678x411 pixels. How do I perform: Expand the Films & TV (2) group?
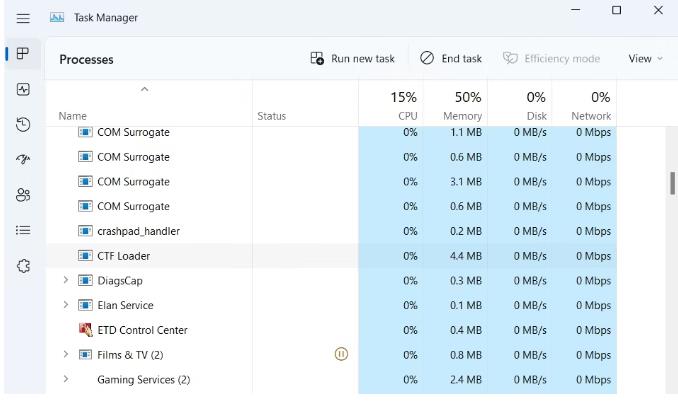click(x=65, y=354)
